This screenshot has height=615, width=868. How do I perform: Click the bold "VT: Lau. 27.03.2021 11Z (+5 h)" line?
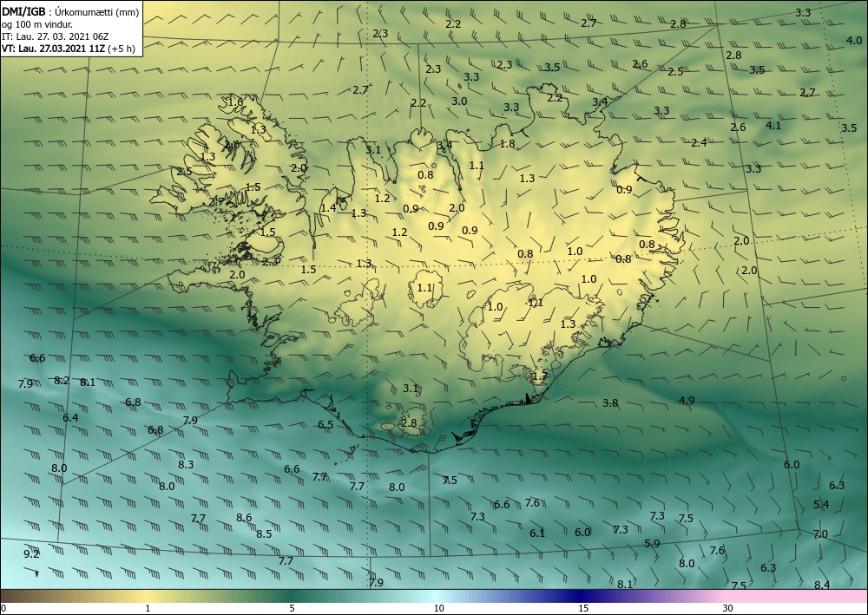[x=68, y=49]
